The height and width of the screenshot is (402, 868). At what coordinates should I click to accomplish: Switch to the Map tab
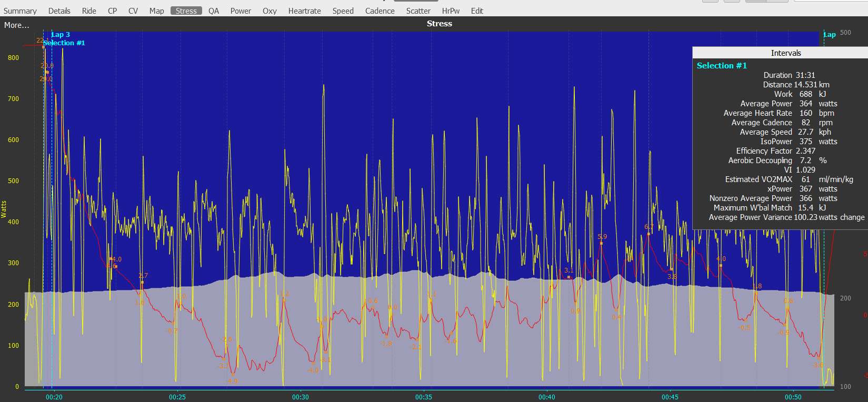pos(156,11)
